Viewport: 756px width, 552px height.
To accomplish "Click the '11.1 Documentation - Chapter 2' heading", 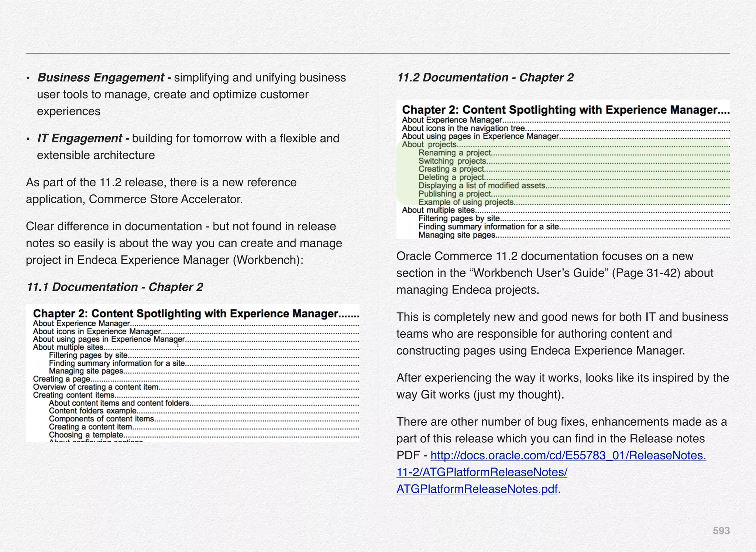I will click(114, 287).
